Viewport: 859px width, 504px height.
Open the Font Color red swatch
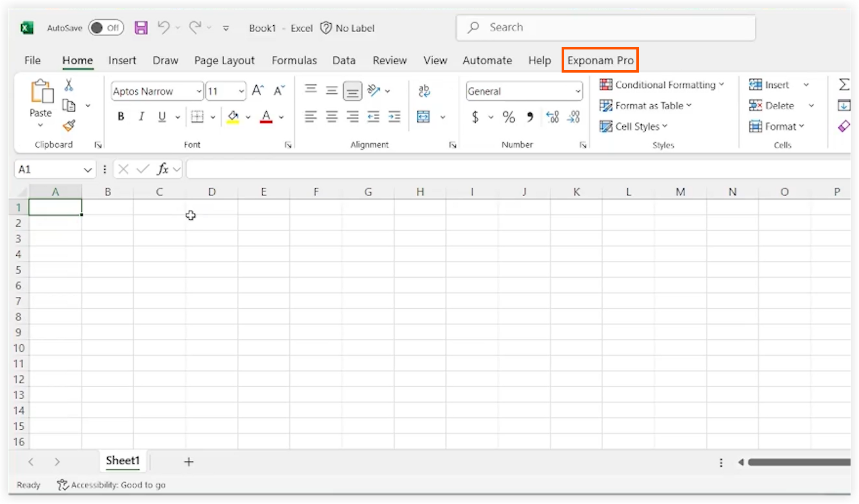point(266,117)
